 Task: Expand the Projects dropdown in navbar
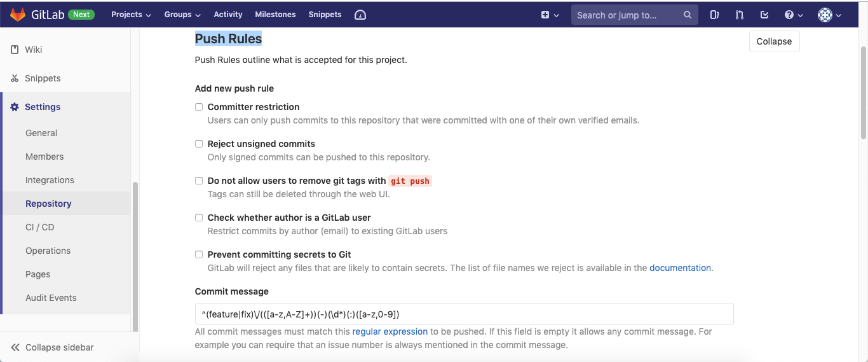[x=131, y=15]
